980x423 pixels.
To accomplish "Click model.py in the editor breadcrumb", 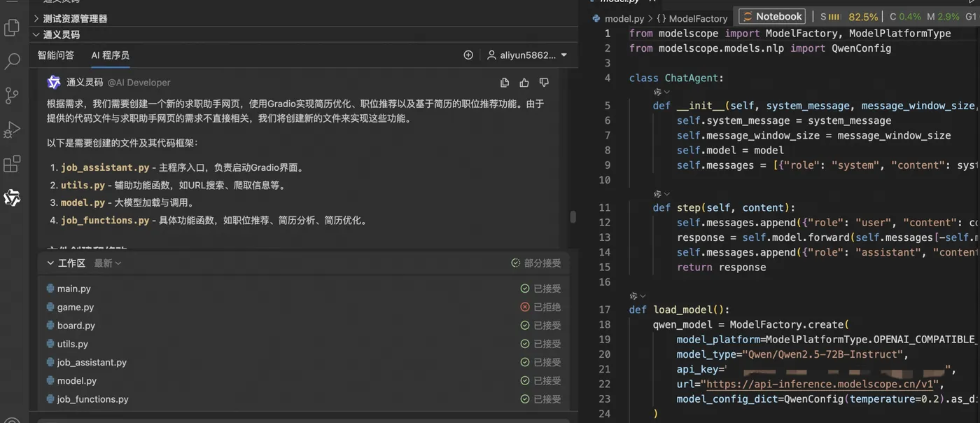I will pos(624,19).
